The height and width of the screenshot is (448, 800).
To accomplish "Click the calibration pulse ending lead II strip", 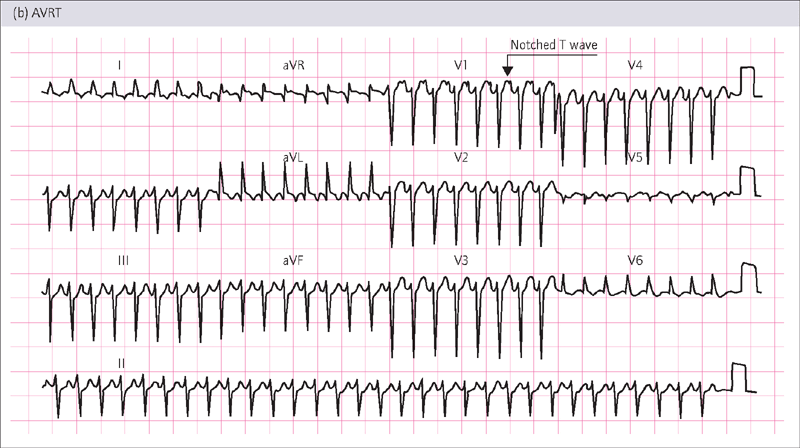I will coord(739,378).
